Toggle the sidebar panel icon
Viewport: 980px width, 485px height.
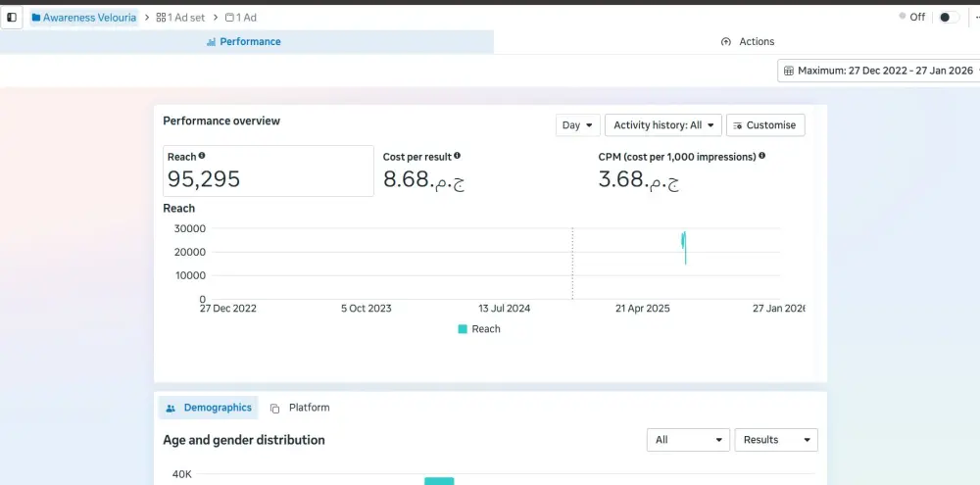click(x=11, y=18)
